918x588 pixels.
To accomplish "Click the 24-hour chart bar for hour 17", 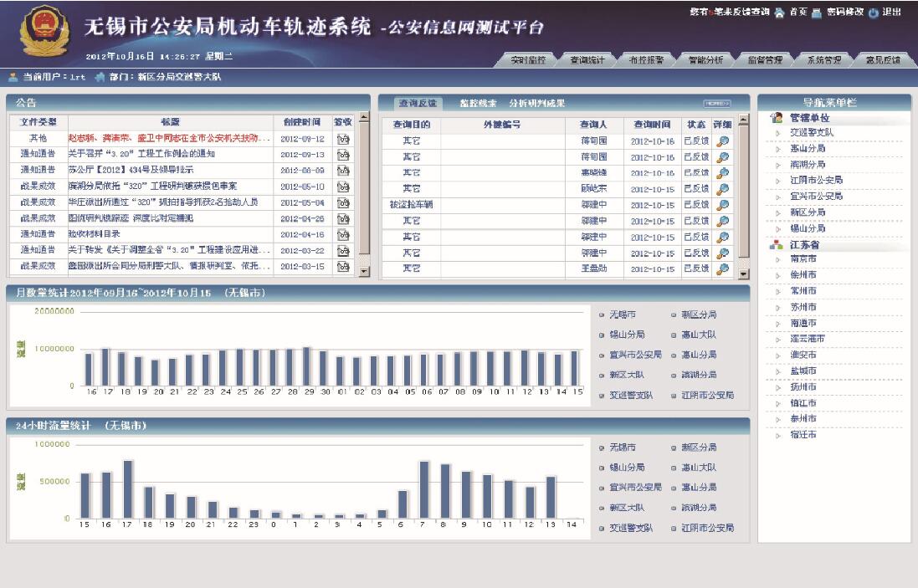I will tap(128, 488).
